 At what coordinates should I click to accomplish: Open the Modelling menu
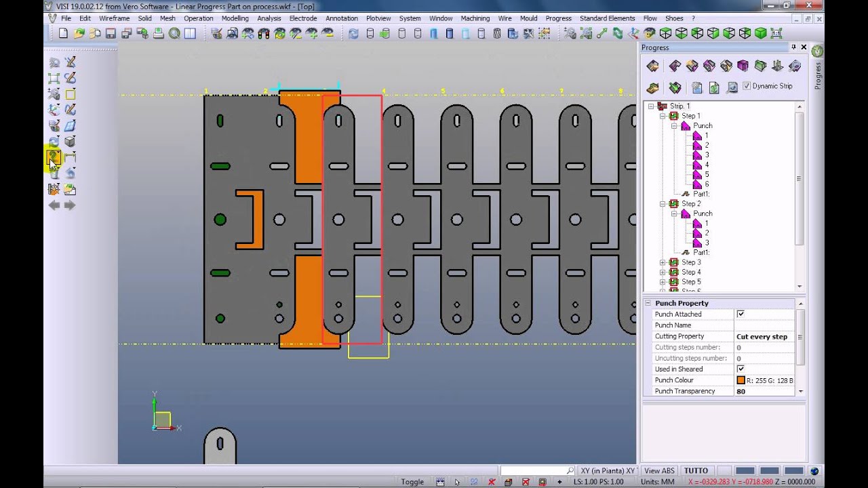(235, 18)
